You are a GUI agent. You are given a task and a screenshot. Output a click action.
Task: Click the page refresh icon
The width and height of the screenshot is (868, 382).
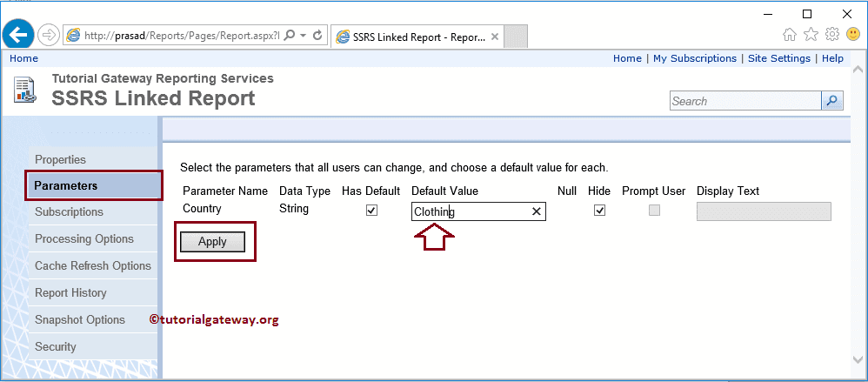point(317,36)
